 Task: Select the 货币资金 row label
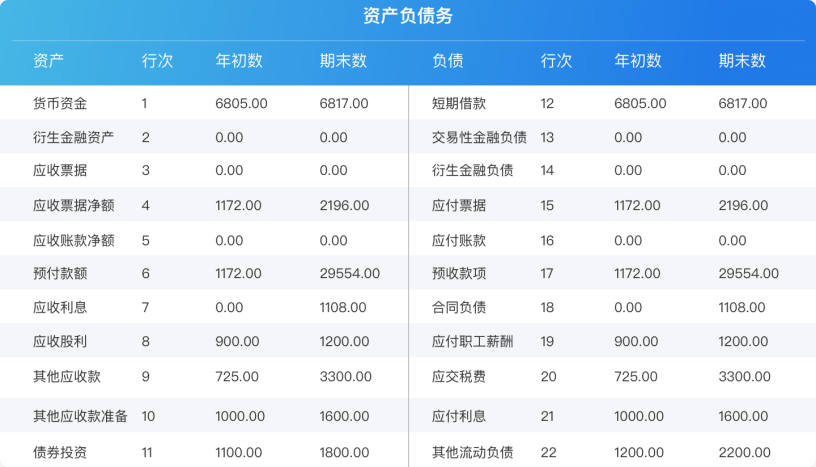point(60,103)
